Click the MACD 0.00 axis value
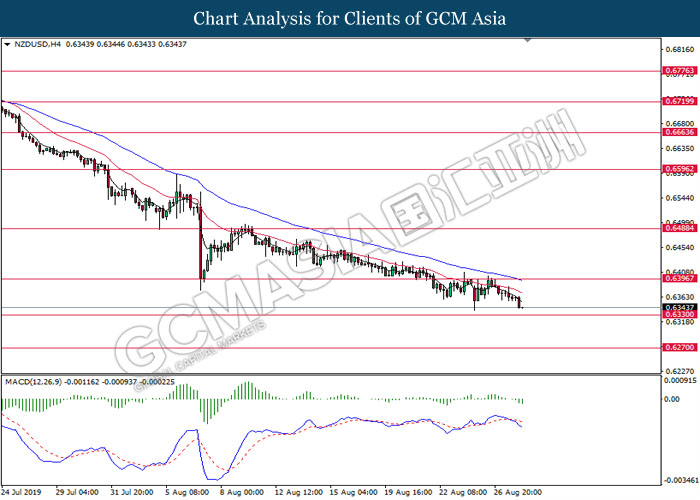Viewport: 700px width, 500px height. 672,399
